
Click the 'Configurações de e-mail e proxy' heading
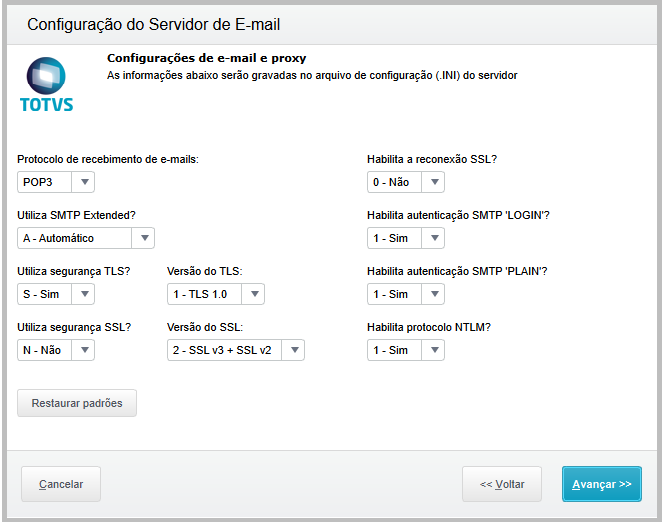click(206, 59)
